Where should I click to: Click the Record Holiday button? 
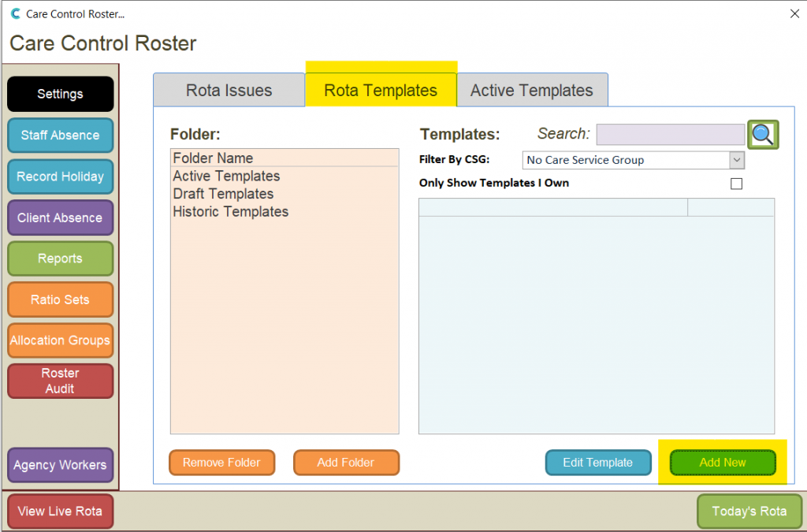pos(60,177)
